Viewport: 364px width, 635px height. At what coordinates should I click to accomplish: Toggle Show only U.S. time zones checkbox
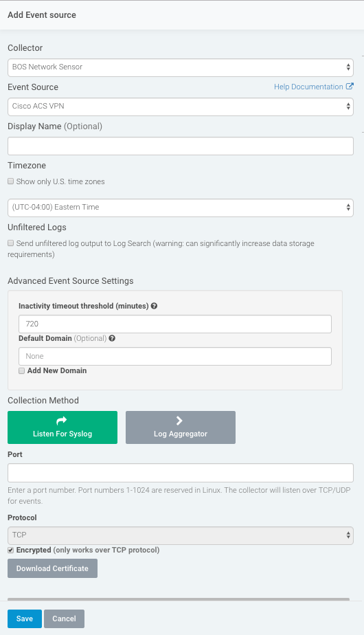coord(11,181)
